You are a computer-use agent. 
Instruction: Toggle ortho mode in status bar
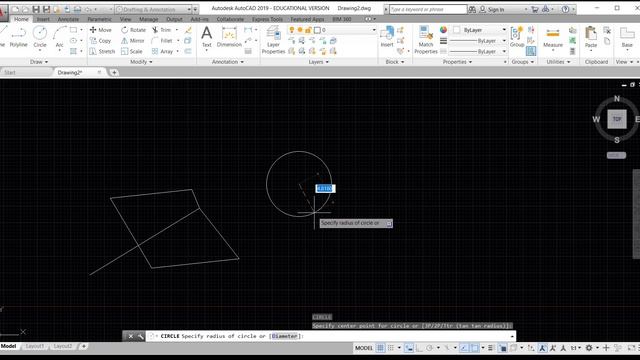[x=419, y=348]
